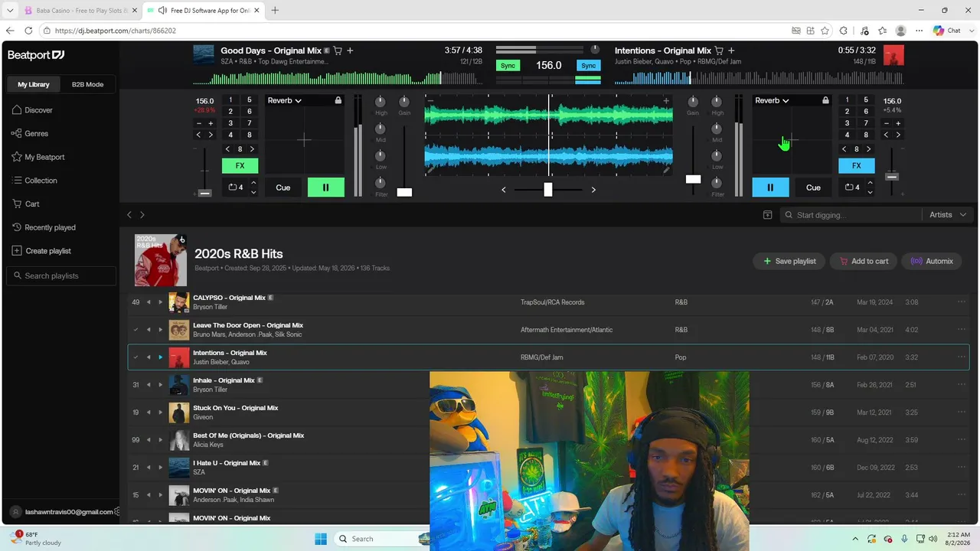Zoom out waveform with minus icon
The width and height of the screenshot is (980, 551).
(430, 101)
